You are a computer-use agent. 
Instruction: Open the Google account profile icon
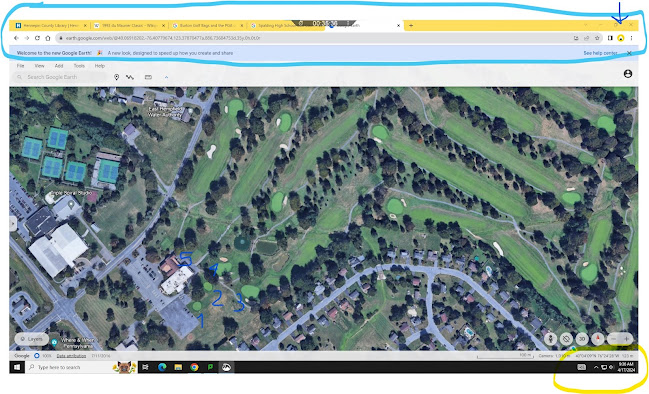[x=627, y=74]
